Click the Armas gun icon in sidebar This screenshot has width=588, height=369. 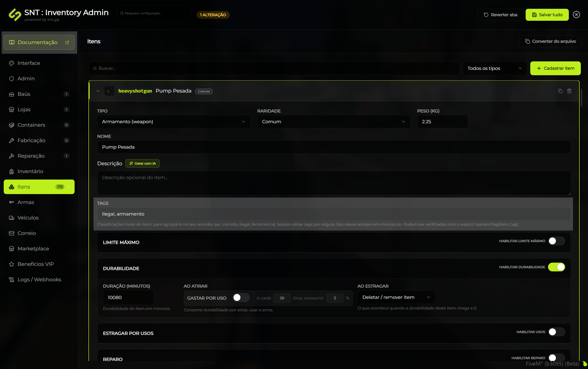click(12, 202)
